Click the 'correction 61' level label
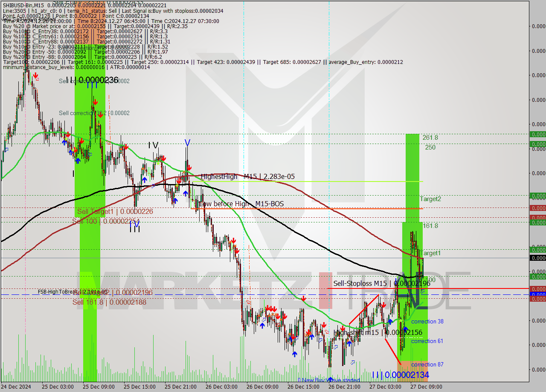This screenshot has height=392, width=546. (427, 341)
